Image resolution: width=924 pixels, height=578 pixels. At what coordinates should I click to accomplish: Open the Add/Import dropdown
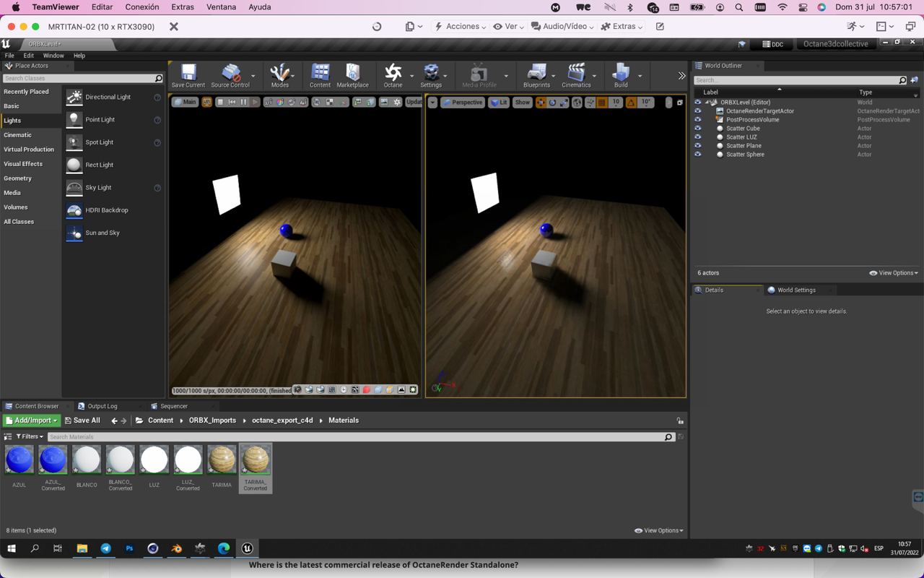(31, 420)
